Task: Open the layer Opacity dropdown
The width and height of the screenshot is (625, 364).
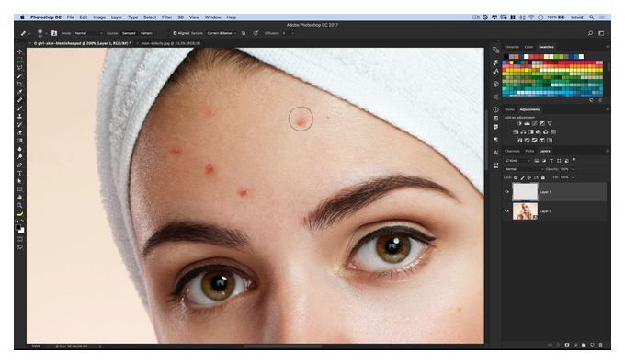Action: point(573,169)
